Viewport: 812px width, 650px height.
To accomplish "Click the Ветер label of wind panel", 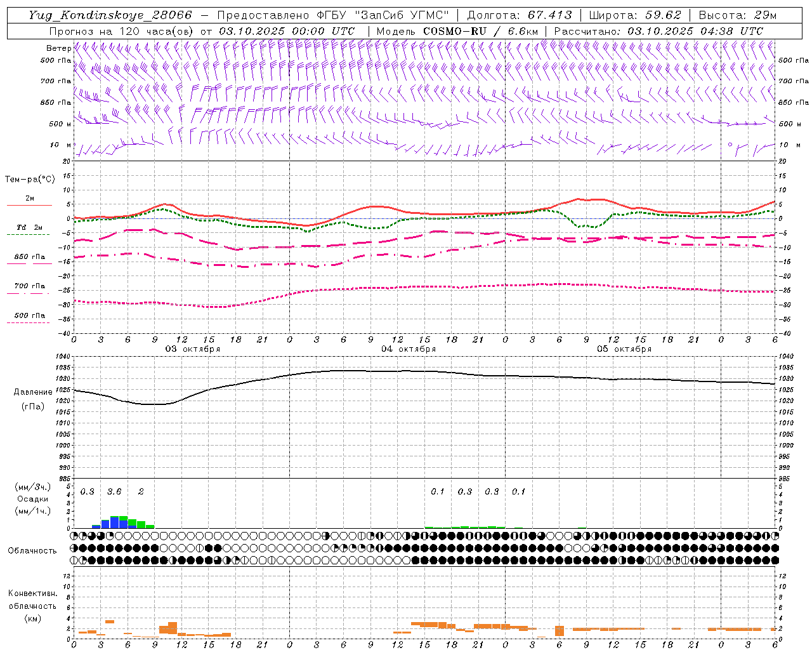I will [x=58, y=48].
